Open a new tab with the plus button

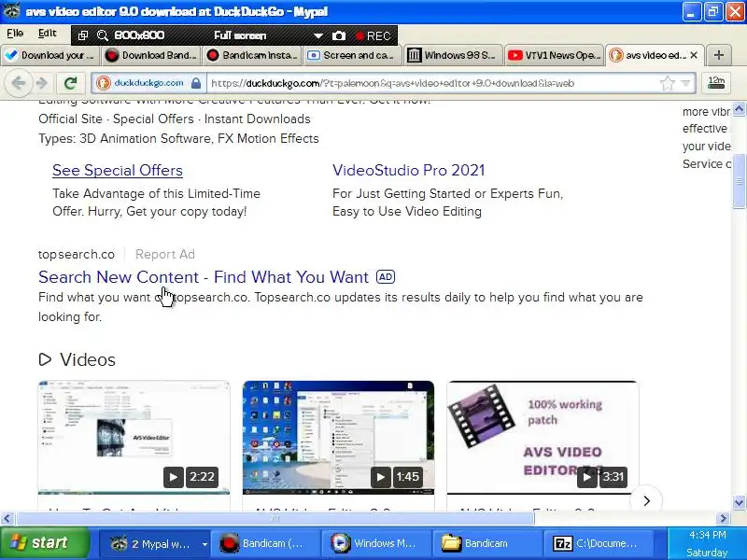point(719,55)
